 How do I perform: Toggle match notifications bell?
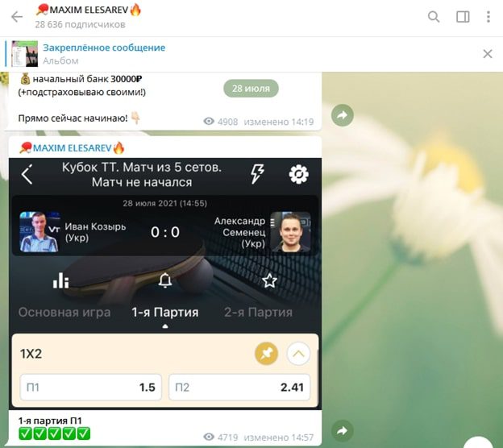point(165,280)
